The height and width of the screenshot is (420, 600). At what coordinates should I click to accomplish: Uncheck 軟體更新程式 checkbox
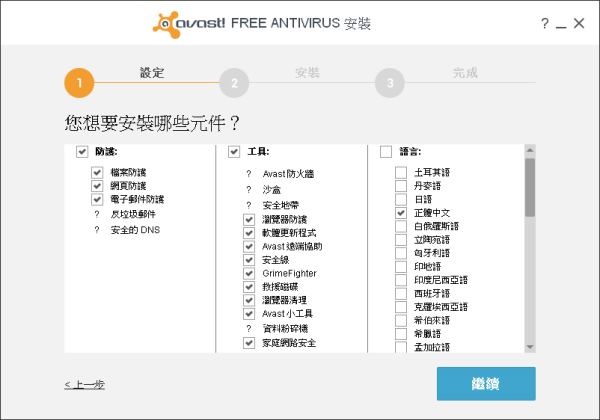point(249,233)
